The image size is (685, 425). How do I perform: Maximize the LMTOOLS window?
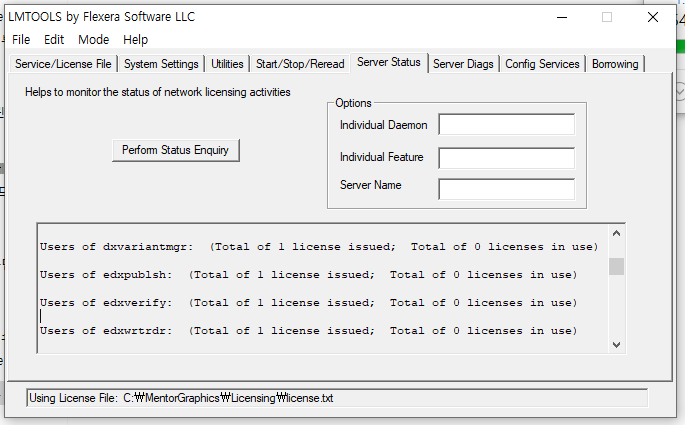606,17
